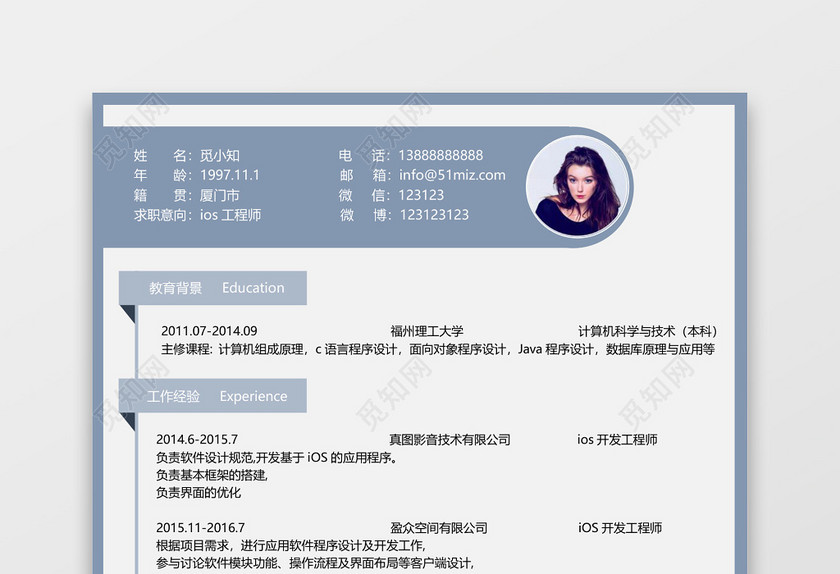Click the 主修课程 courses line
Screen dimensions: 840x574
[x=438, y=349]
